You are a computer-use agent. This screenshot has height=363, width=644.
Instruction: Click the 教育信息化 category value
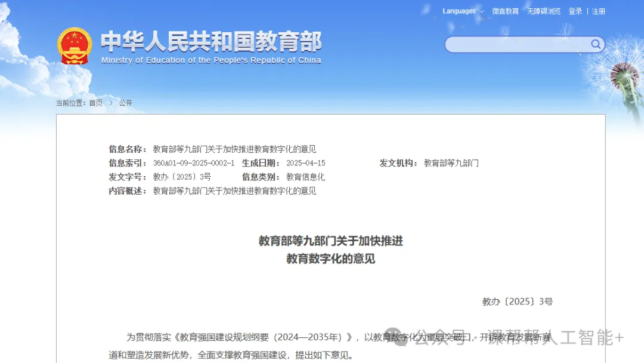coord(305,177)
